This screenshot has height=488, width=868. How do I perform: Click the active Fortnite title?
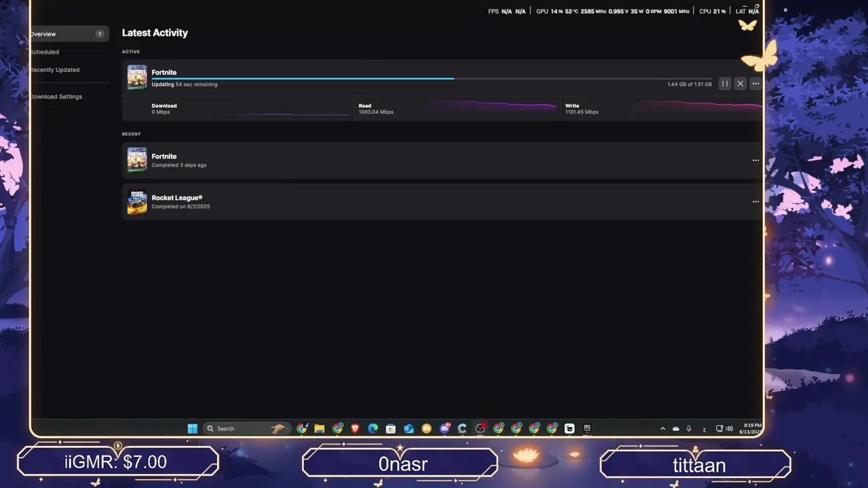164,73
